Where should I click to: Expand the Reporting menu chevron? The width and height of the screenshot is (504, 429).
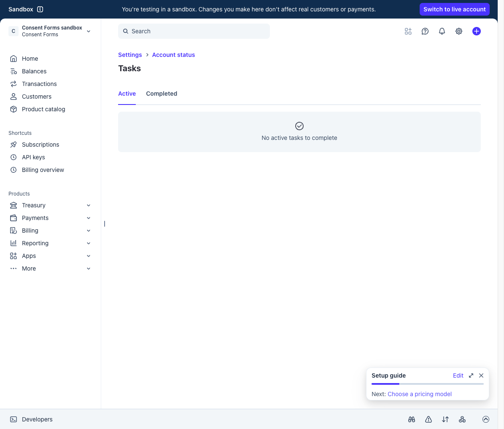click(89, 244)
